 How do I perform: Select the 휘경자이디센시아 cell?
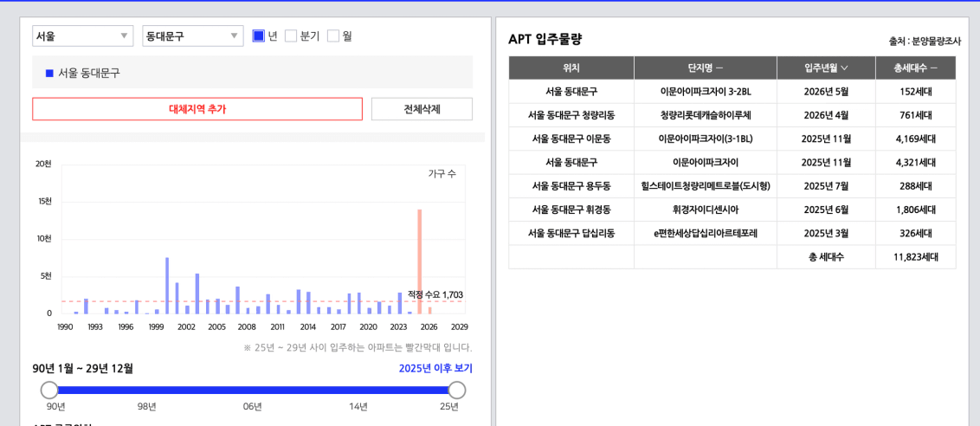tap(706, 210)
